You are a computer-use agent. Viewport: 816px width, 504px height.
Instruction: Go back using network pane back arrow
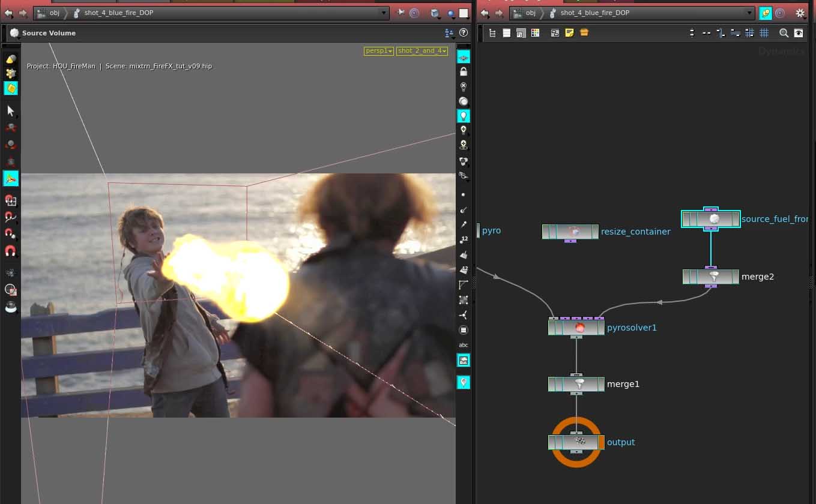tap(485, 13)
